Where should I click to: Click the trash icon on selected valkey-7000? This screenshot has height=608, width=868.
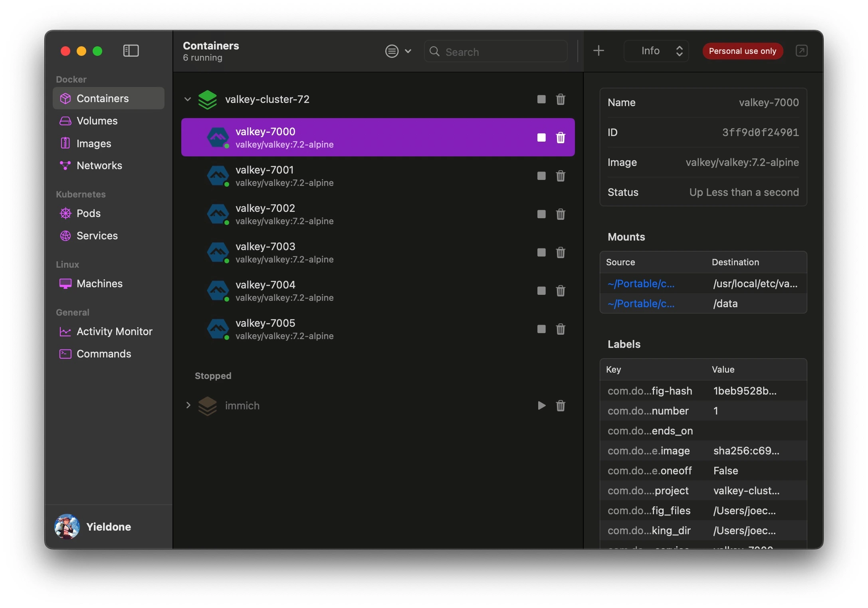(560, 138)
